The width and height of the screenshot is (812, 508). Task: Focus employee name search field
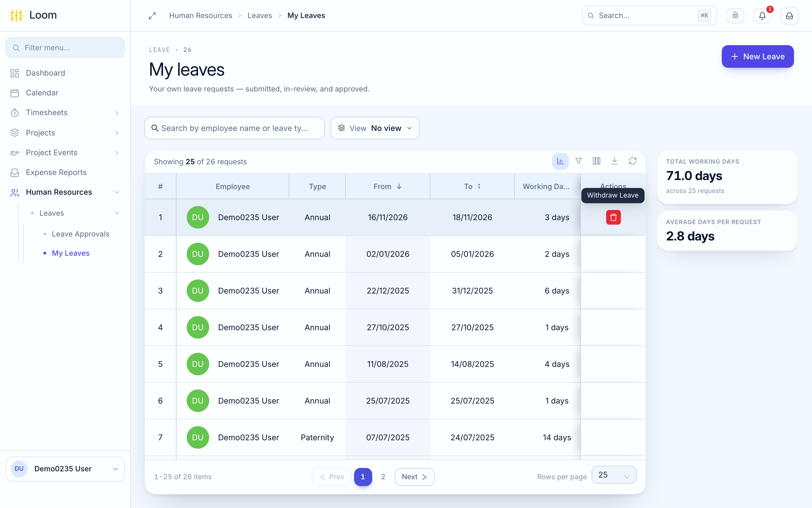point(234,128)
